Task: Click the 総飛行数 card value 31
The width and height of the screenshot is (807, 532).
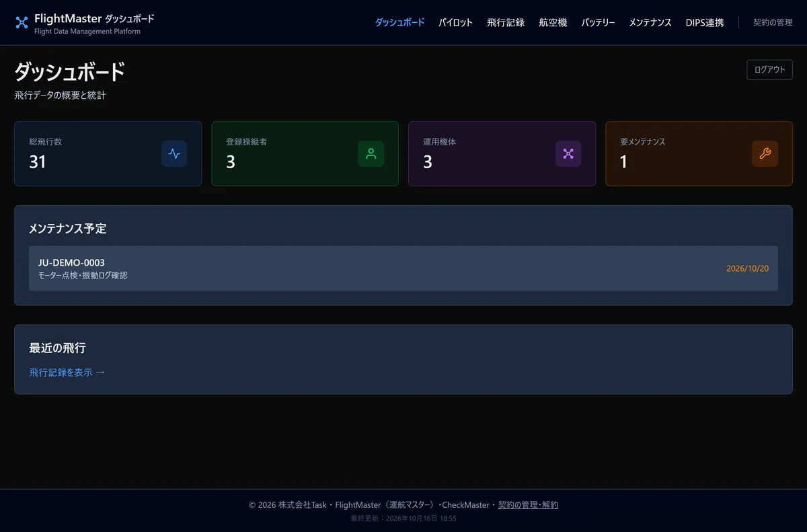Action: (x=38, y=161)
